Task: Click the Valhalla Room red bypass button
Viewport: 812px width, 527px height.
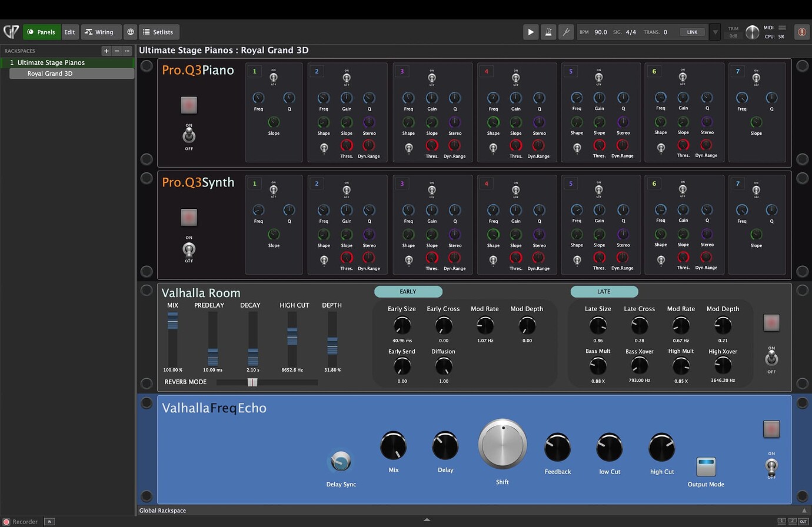Action: [771, 322]
